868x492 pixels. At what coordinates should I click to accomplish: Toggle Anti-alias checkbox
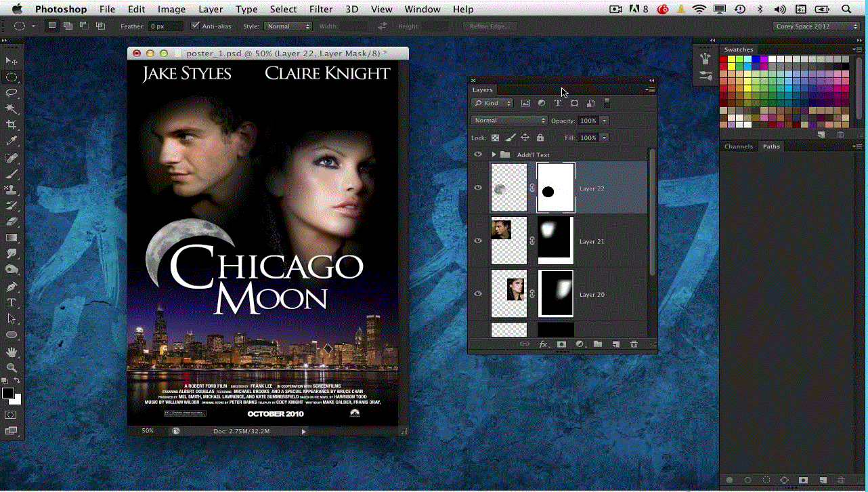(196, 26)
